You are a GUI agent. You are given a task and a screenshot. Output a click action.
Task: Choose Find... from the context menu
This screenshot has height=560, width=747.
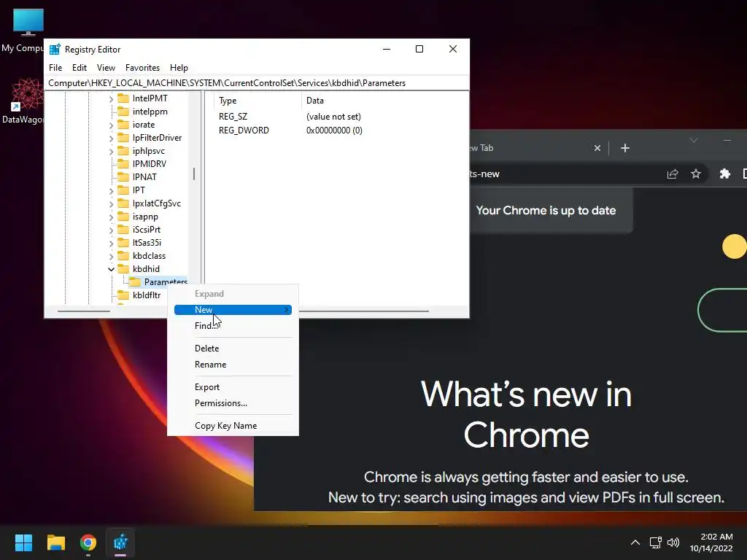point(233,326)
